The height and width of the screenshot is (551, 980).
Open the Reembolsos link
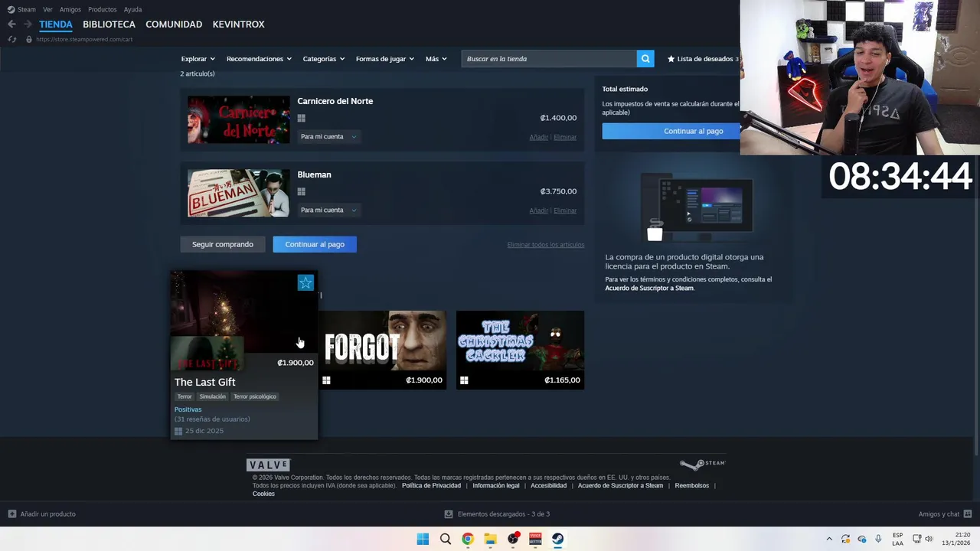pos(691,485)
